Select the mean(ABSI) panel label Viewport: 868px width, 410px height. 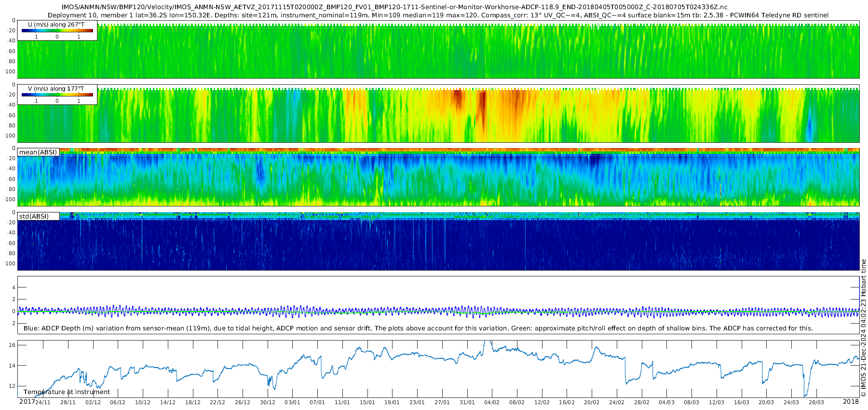click(38, 152)
